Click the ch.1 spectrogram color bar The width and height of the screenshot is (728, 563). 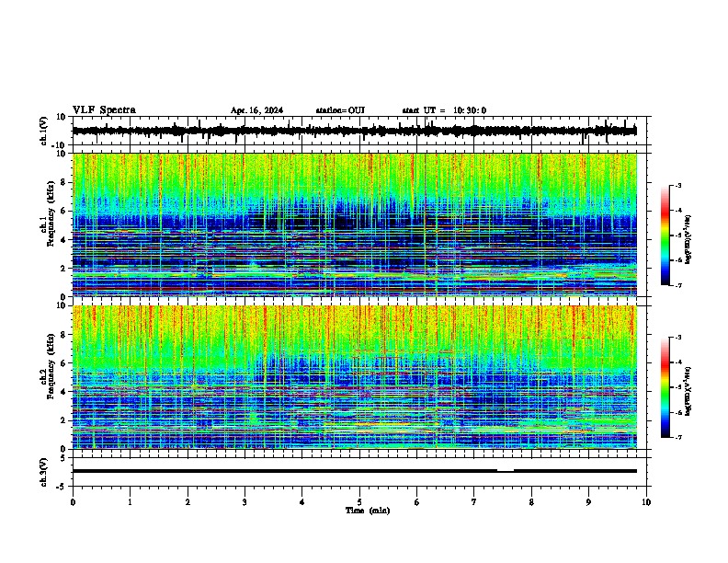(x=665, y=236)
